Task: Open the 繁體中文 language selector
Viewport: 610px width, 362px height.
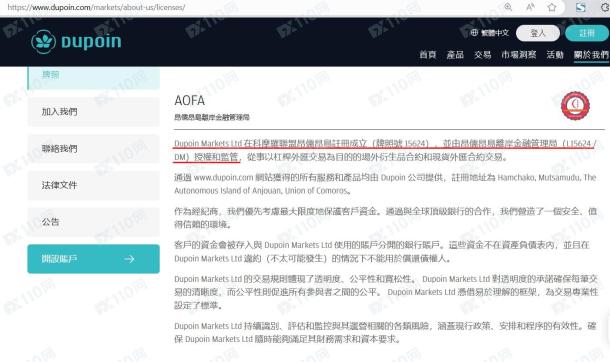Action: (x=490, y=33)
